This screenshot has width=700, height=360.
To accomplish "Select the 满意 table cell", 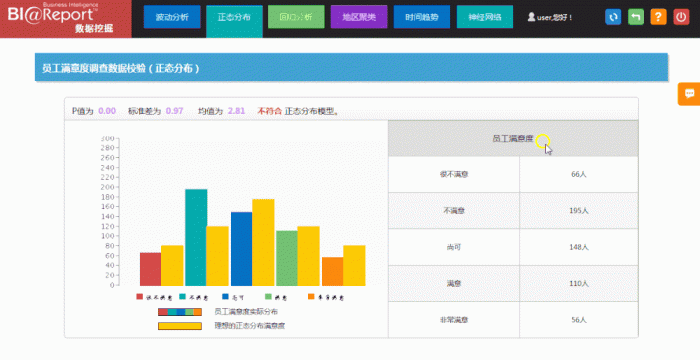I will click(454, 284).
